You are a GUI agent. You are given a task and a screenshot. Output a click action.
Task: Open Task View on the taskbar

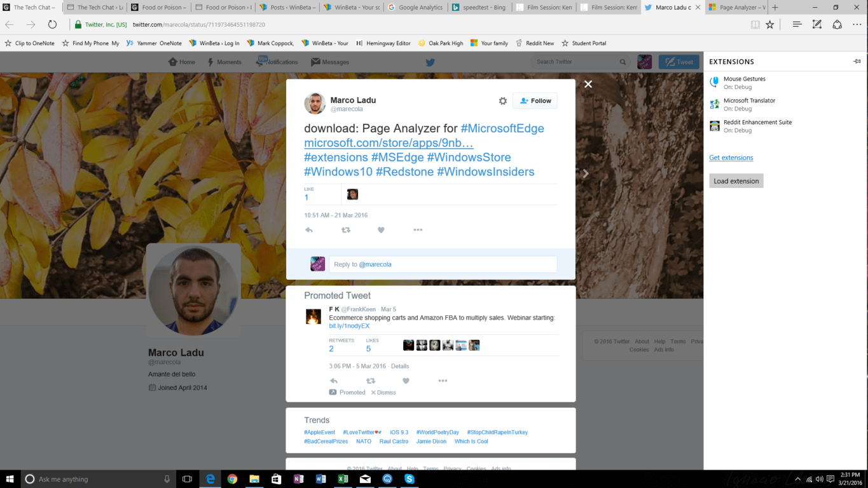click(187, 479)
